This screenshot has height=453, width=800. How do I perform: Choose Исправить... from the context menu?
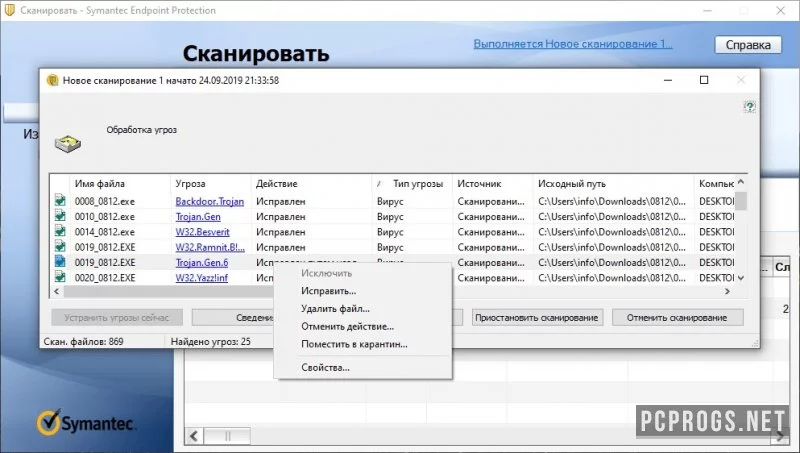[329, 291]
